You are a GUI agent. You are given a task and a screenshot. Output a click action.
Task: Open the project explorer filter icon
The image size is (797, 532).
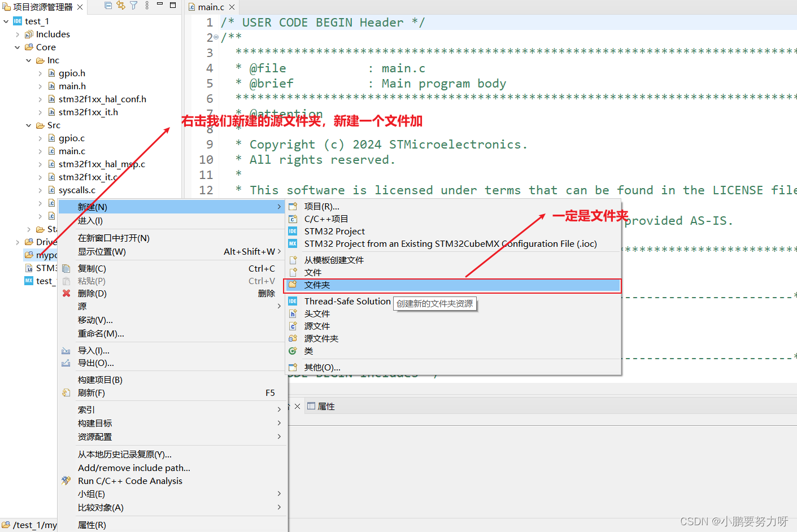point(134,6)
